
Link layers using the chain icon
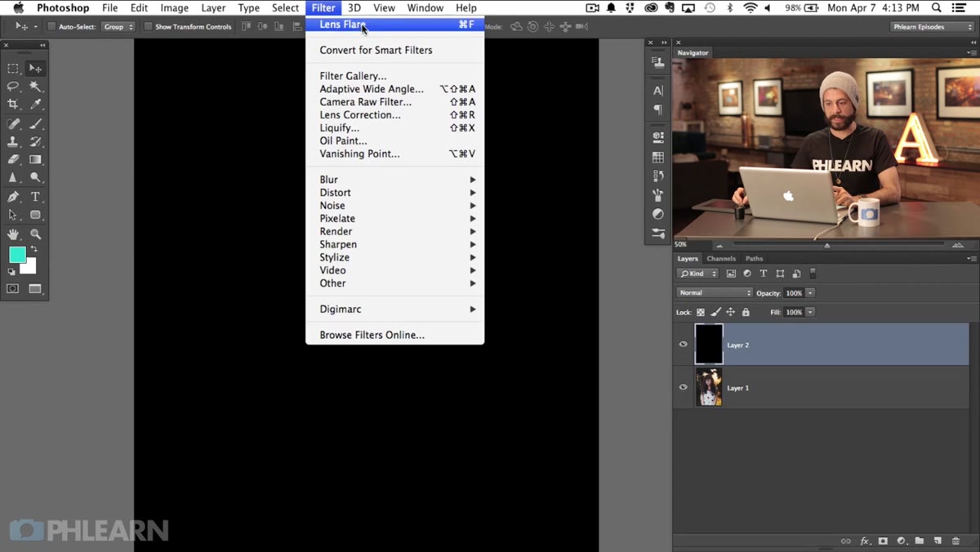(x=846, y=541)
